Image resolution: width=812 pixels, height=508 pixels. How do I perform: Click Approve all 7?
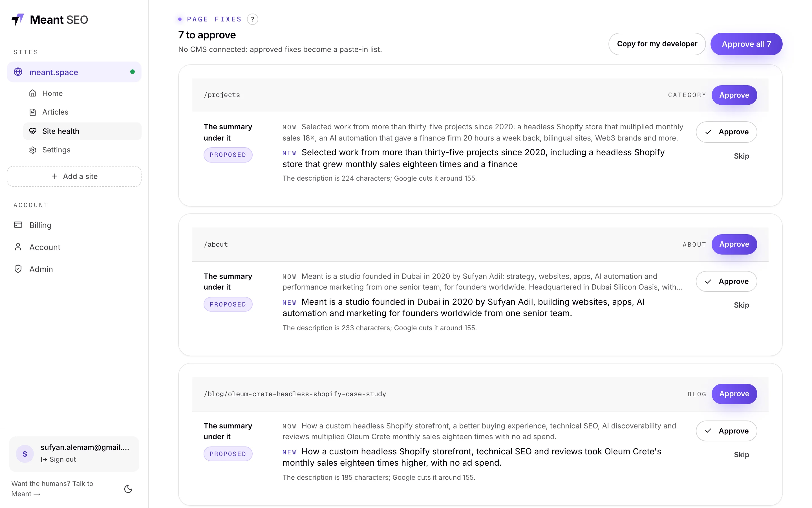pos(746,44)
